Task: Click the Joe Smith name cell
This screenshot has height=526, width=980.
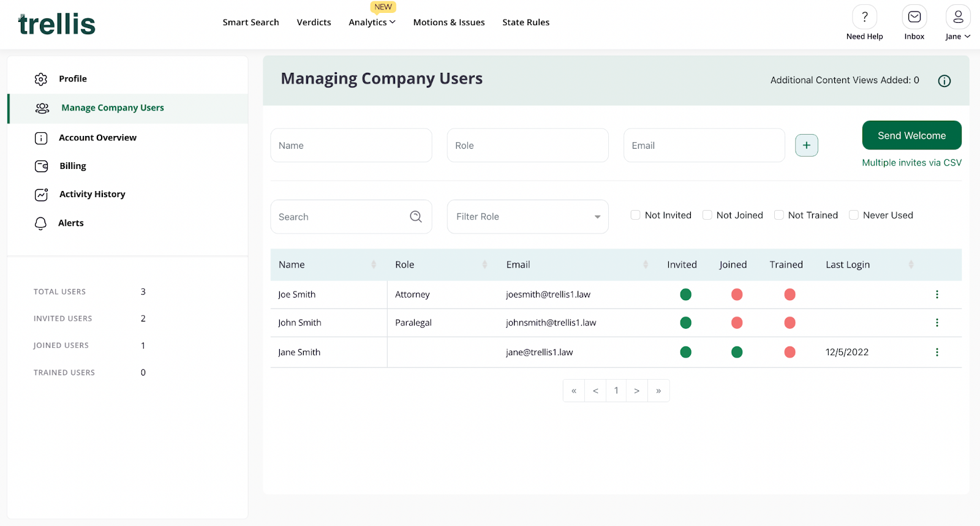Action: click(x=296, y=295)
